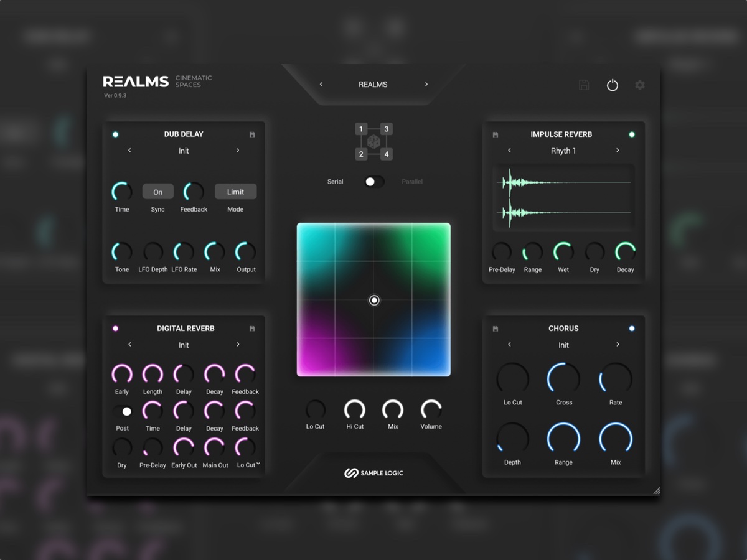Click the master Hi Cut knob
The height and width of the screenshot is (560, 747).
coord(355,409)
